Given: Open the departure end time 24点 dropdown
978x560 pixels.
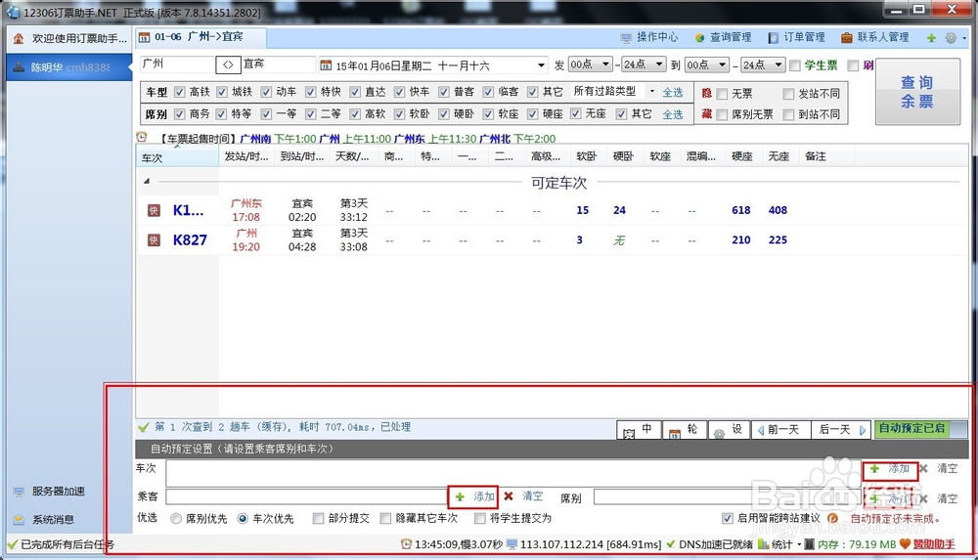Looking at the screenshot, I should 658,65.
